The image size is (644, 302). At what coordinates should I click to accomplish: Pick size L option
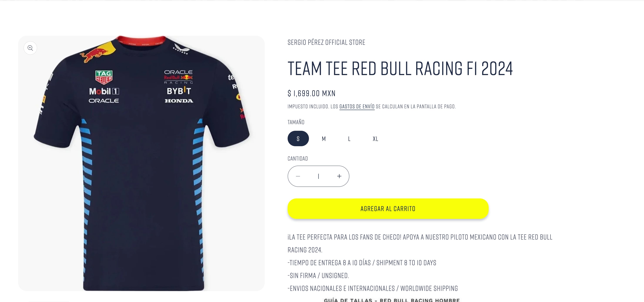pos(349,139)
